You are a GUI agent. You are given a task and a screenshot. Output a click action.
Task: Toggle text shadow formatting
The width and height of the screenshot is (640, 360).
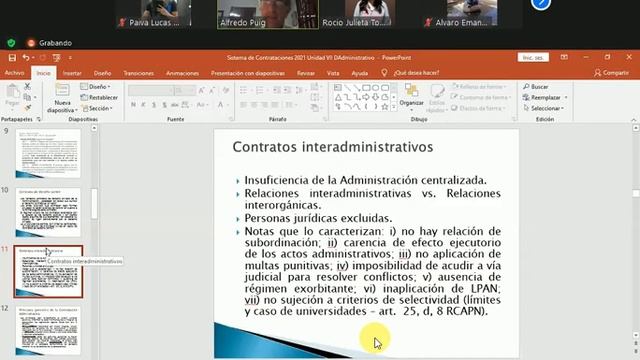[164, 105]
